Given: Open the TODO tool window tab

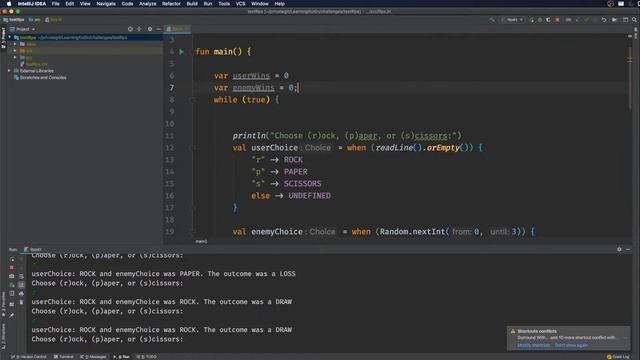Looking at the screenshot, I should tap(147, 357).
